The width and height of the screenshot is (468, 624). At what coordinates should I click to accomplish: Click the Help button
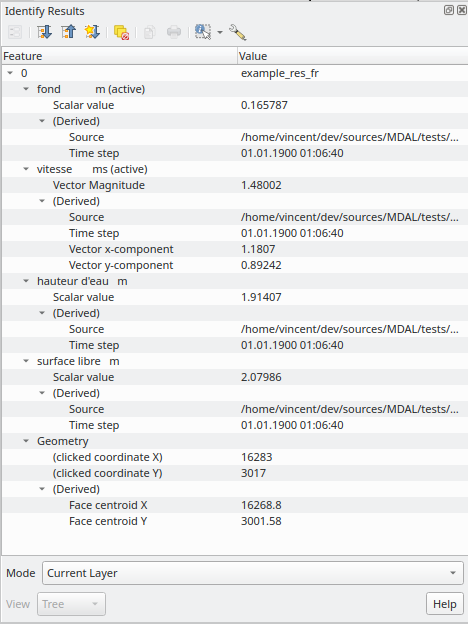[445, 604]
